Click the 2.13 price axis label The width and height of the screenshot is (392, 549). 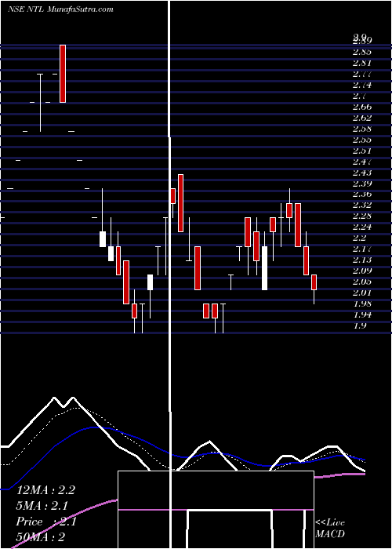[362, 260]
